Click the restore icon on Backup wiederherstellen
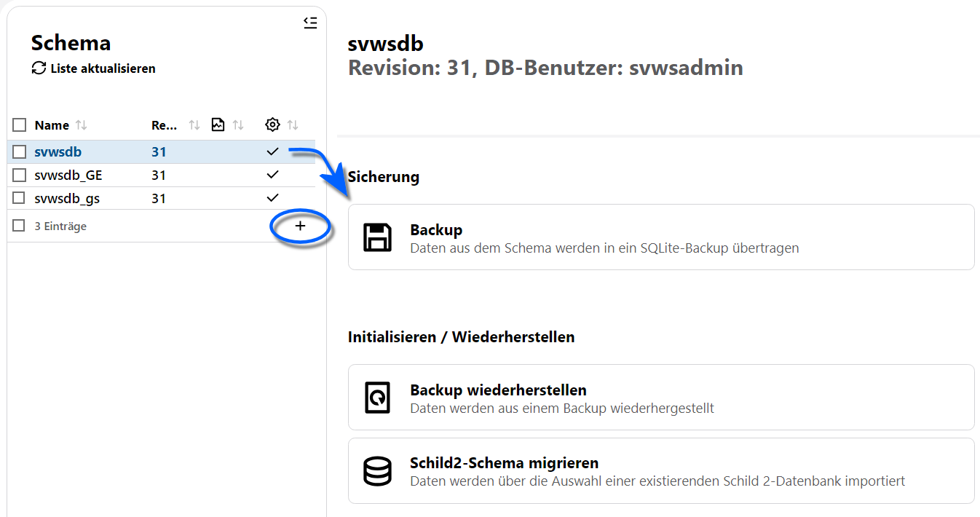980x517 pixels. [377, 397]
